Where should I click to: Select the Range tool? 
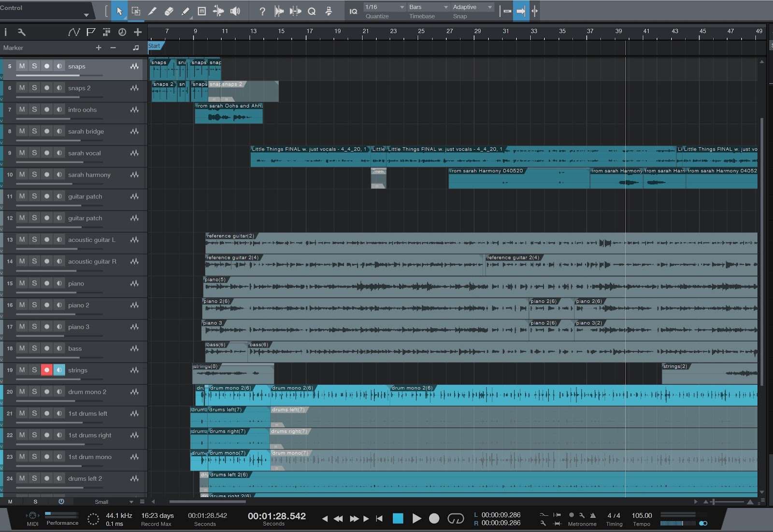coord(136,11)
